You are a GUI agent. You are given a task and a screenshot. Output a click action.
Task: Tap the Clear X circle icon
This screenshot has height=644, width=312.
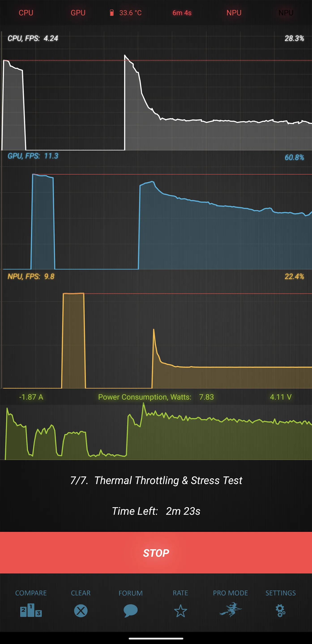(81, 611)
